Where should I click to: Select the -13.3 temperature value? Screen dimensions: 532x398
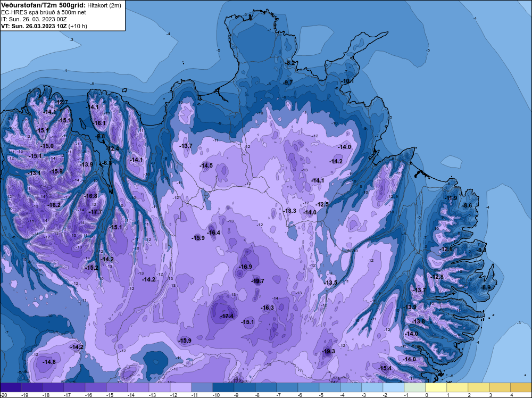pyautogui.click(x=290, y=211)
